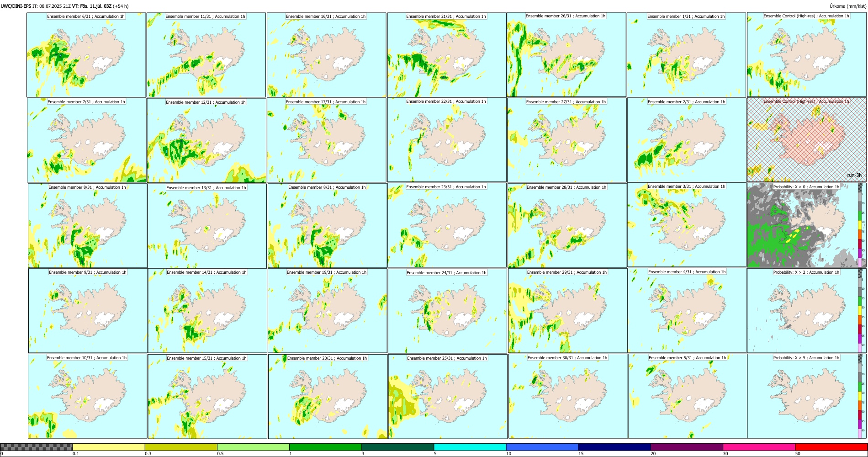Screen dimensions: 868x457
Task: Open the Ensemble member 6/31 map panel
Action: (86, 55)
